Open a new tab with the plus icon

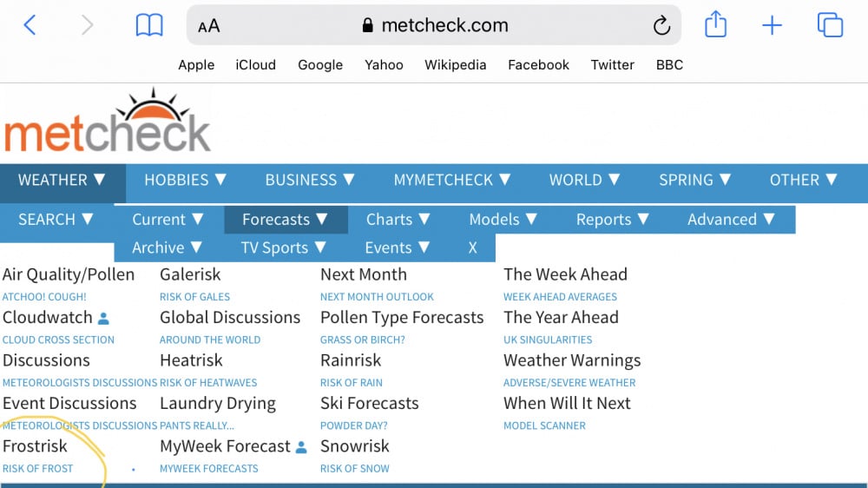(772, 25)
